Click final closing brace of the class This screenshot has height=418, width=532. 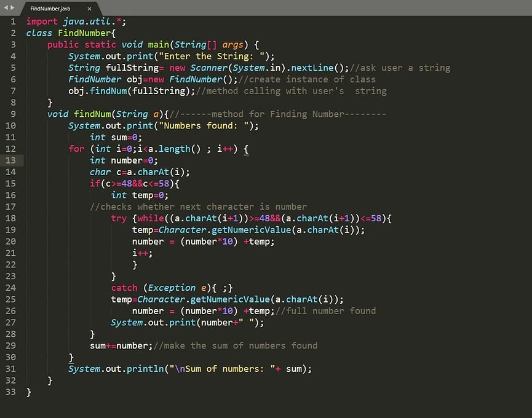pyautogui.click(x=29, y=392)
